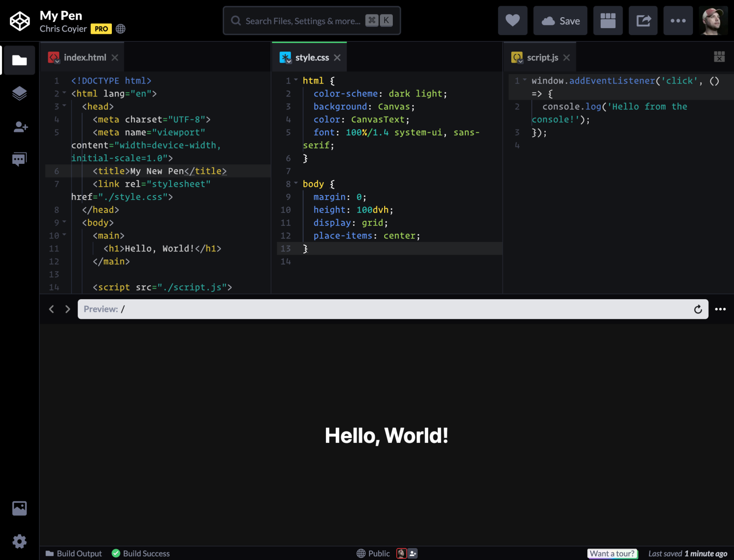Open the share menu from the top bar
This screenshot has width=734, height=560.
[x=643, y=21]
